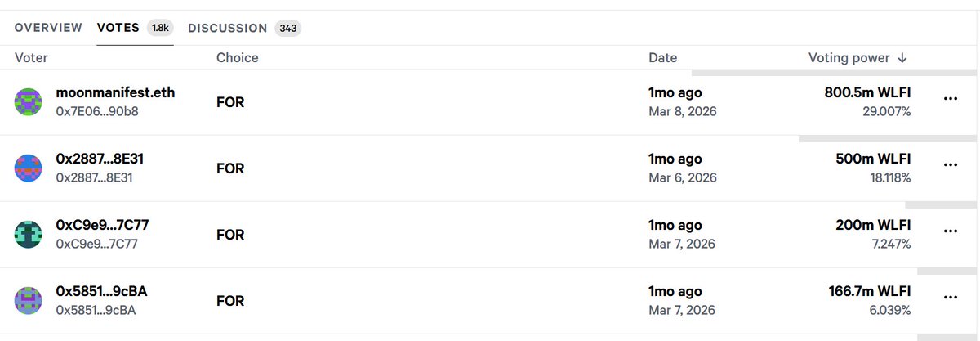980x341 pixels.
Task: Open more options for 500m WLFI vote
Action: [950, 164]
